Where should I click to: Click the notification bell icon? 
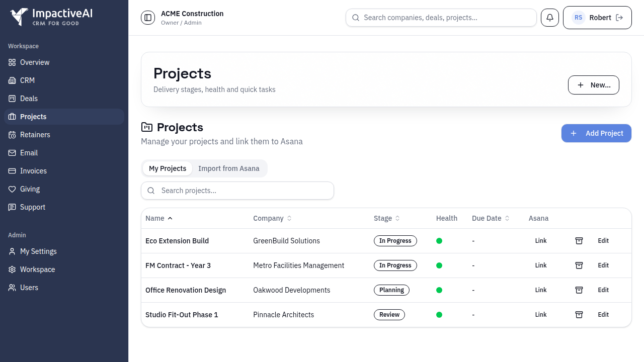[x=549, y=18]
